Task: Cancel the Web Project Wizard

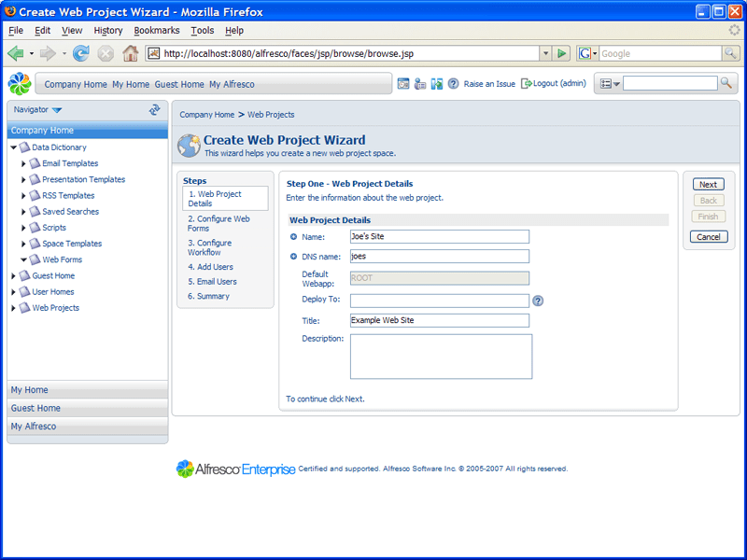Action: (x=709, y=236)
